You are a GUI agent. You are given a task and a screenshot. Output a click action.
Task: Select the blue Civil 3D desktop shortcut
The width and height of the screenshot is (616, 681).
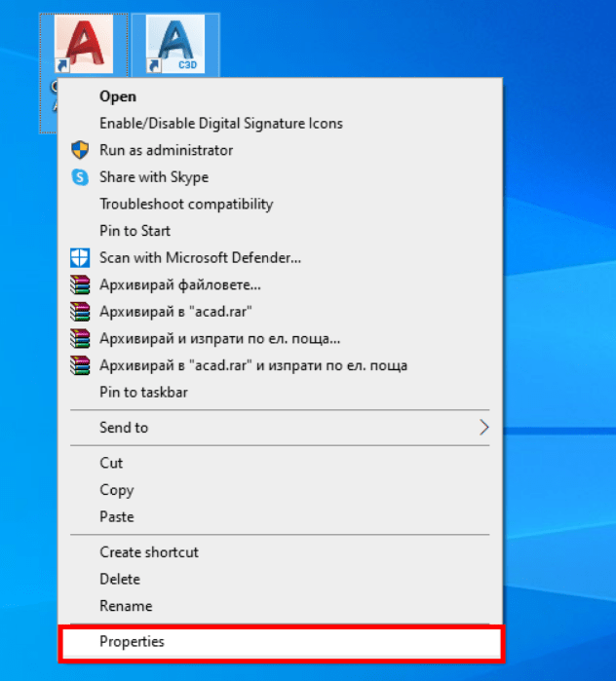click(x=175, y=44)
